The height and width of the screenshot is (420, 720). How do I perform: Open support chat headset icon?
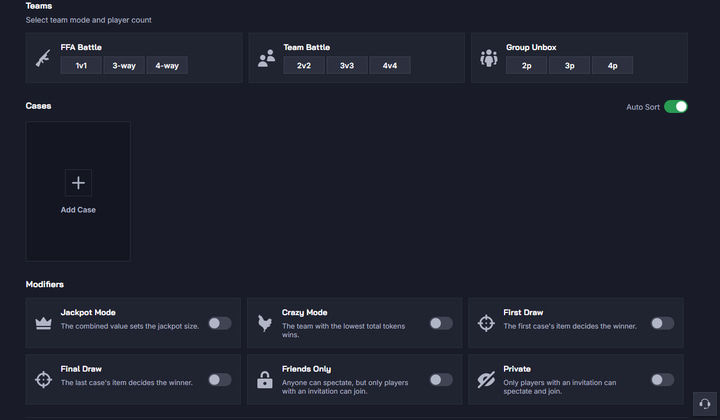pyautogui.click(x=704, y=403)
